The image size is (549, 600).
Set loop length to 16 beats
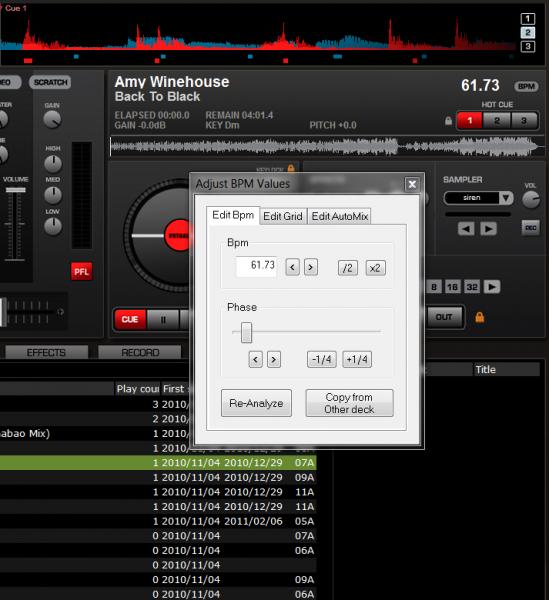pyautogui.click(x=453, y=287)
